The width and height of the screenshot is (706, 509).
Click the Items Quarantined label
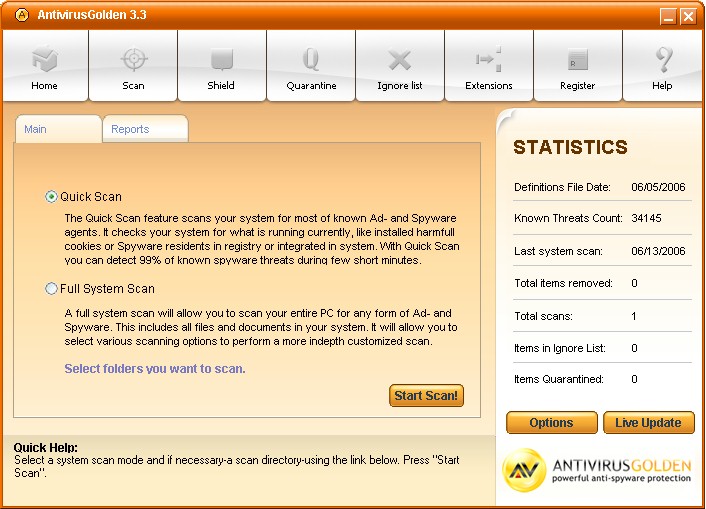point(559,379)
